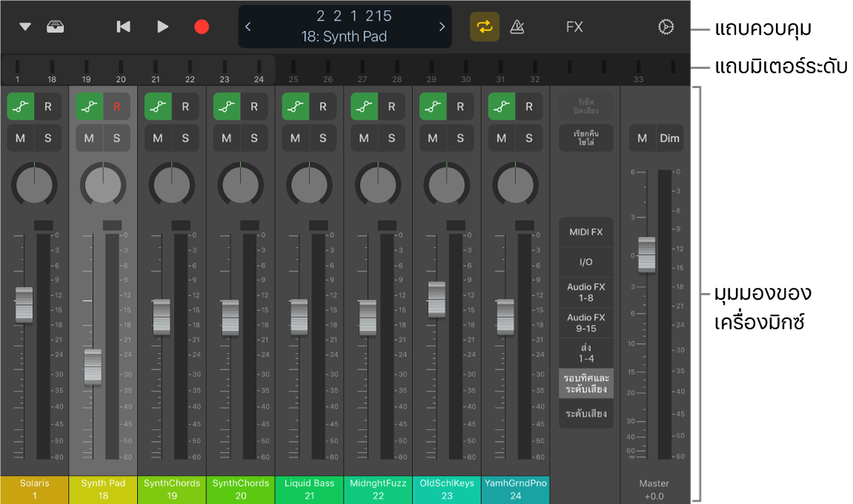This screenshot has height=504, width=853.
Task: Select next track with right chevron
Action: pos(442,27)
